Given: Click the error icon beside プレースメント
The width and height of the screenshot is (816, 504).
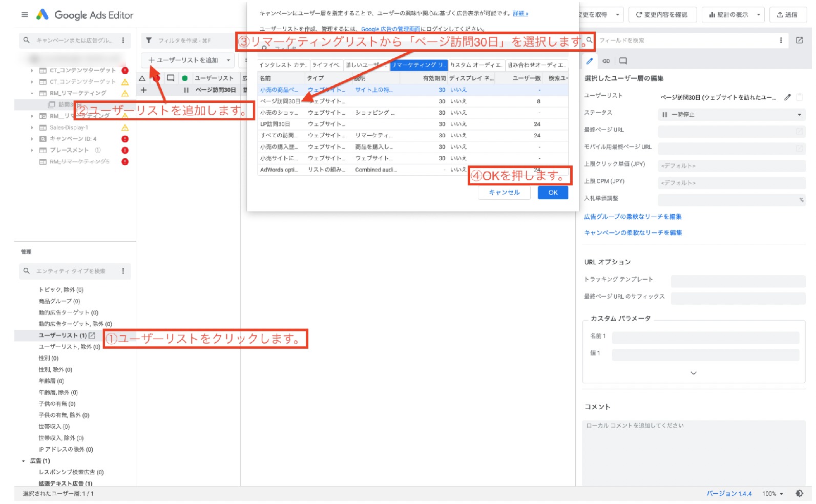Looking at the screenshot, I should pyautogui.click(x=125, y=150).
